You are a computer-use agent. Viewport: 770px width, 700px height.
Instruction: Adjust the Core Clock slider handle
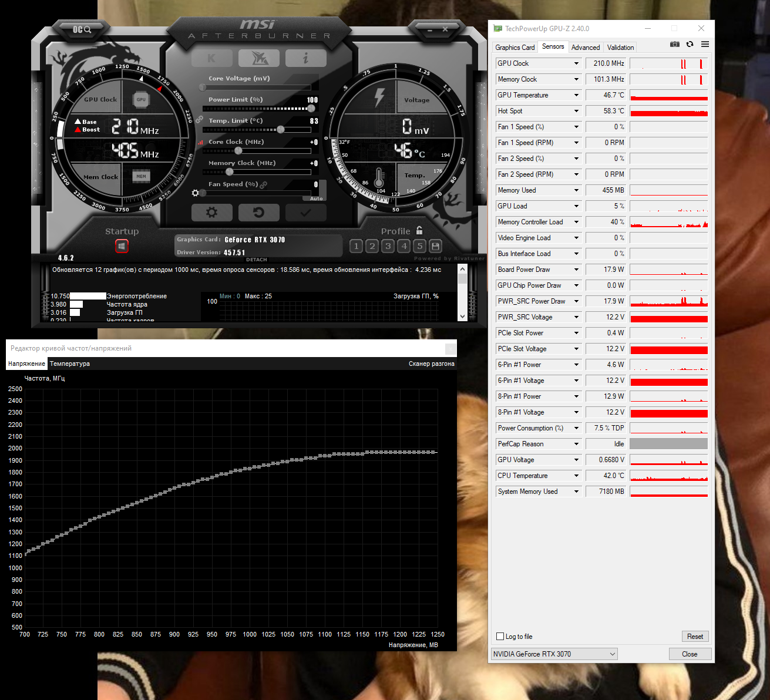tap(238, 151)
